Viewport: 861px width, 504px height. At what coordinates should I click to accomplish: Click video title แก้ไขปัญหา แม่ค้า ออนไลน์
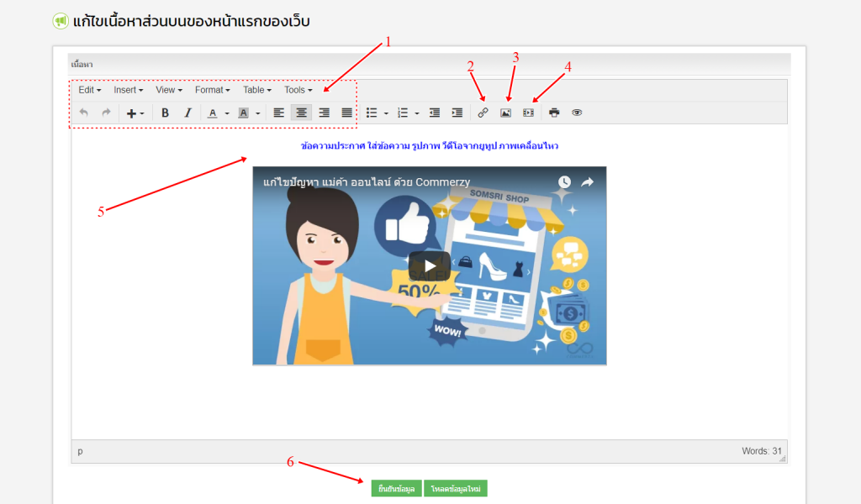tap(367, 182)
